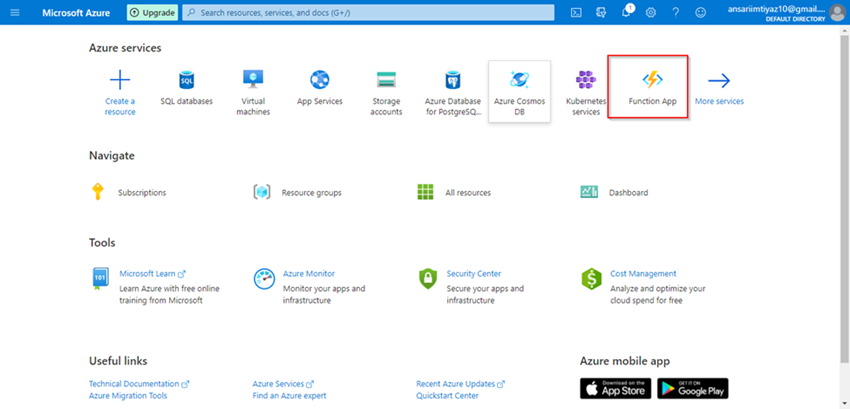
Task: Open the Azure Monitor link
Action: point(309,274)
